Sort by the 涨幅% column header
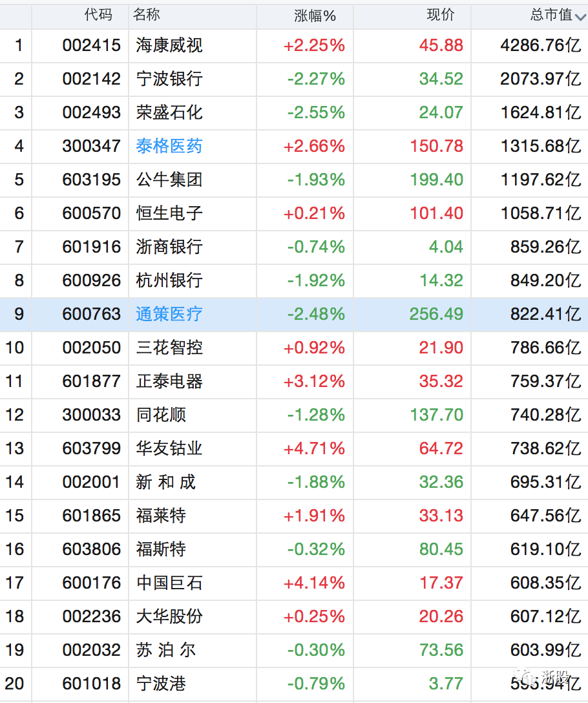This screenshot has width=588, height=703. coord(315,16)
